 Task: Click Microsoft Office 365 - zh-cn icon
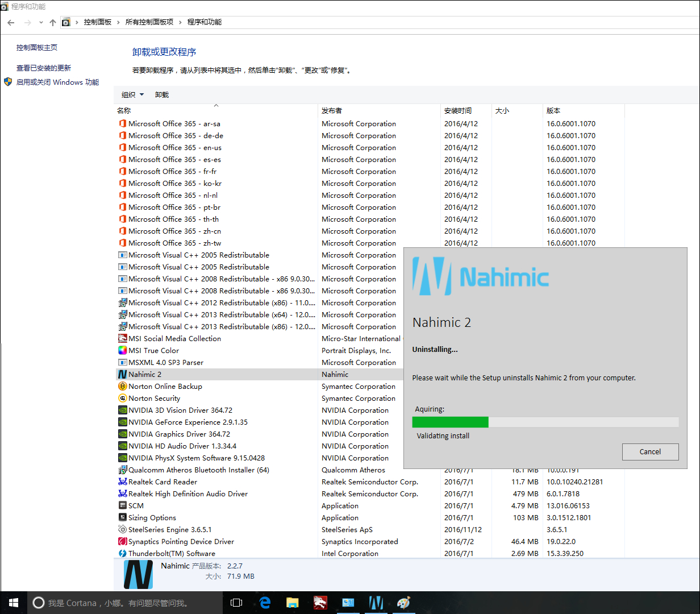point(122,231)
